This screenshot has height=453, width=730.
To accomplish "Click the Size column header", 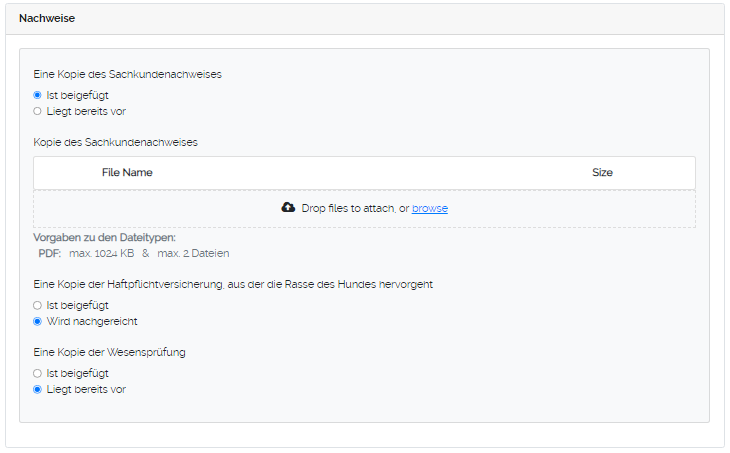I will pyautogui.click(x=602, y=173).
